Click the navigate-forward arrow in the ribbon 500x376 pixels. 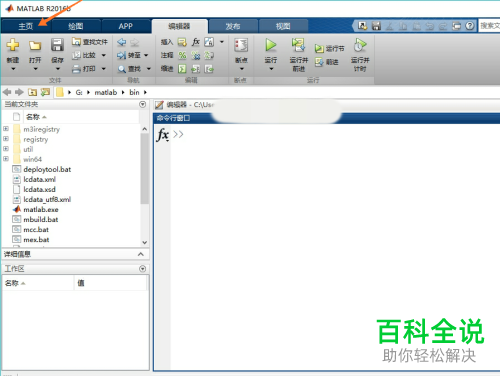[x=134, y=42]
